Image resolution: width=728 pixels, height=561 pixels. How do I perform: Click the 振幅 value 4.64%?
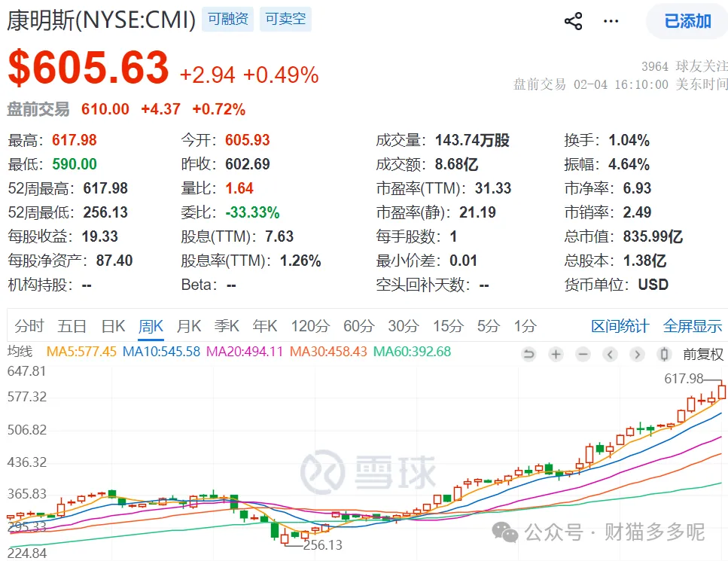[x=629, y=164]
